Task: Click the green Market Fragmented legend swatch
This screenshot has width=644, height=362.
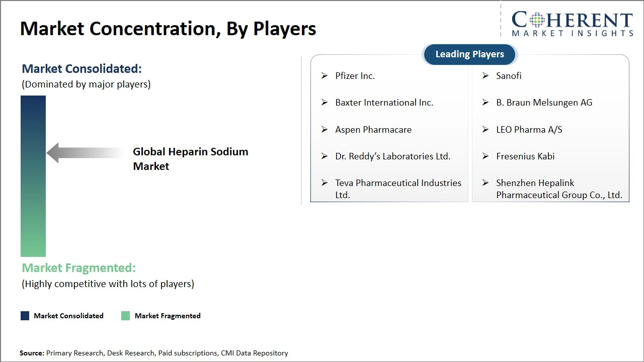Action: point(125,316)
